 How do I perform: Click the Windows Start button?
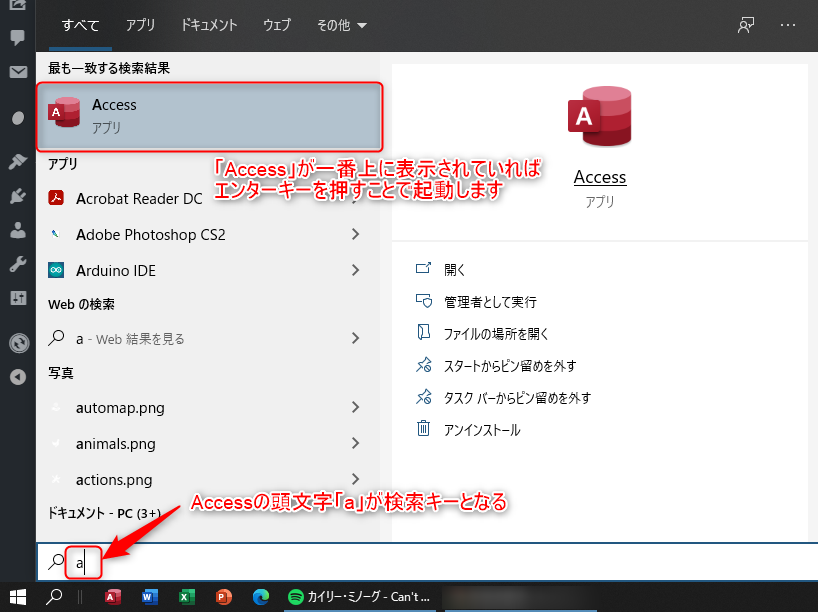[x=18, y=597]
